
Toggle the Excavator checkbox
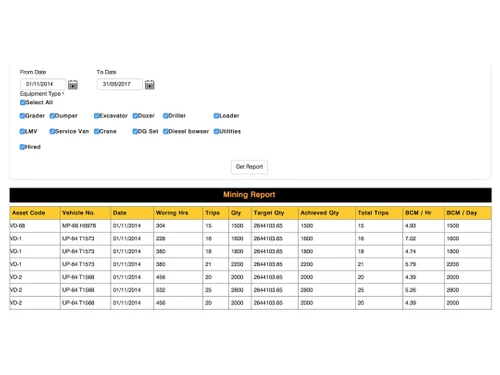[97, 116]
